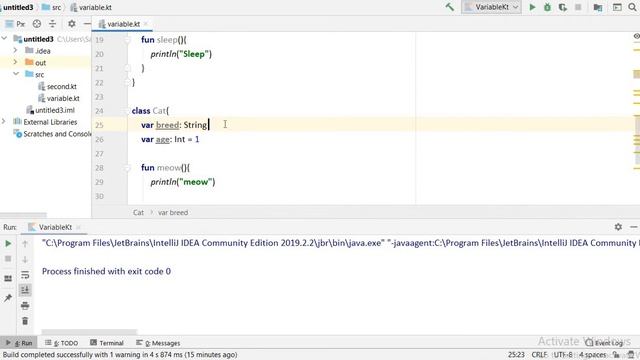
Task: Collapse the untitled3 project root
Action: 4,39
